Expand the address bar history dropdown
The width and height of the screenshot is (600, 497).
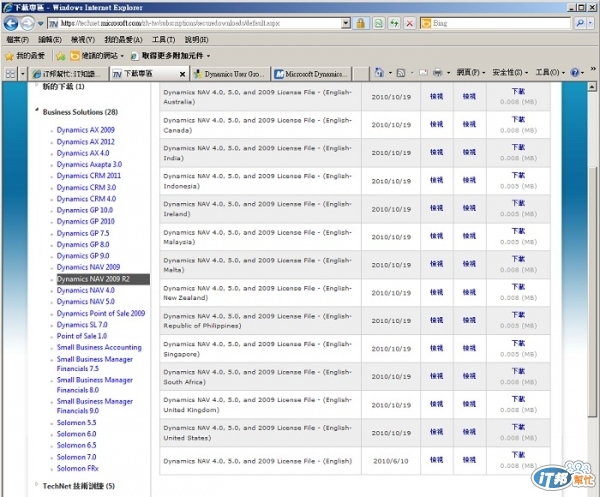point(346,23)
